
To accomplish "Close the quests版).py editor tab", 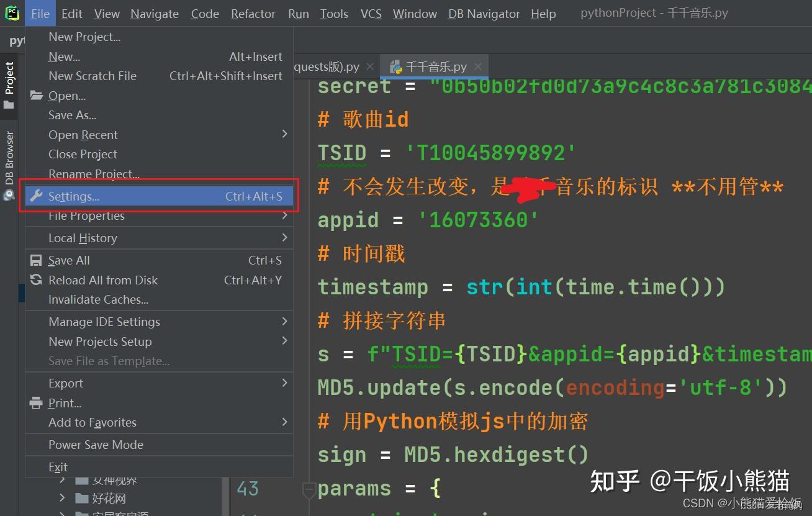I will [370, 66].
